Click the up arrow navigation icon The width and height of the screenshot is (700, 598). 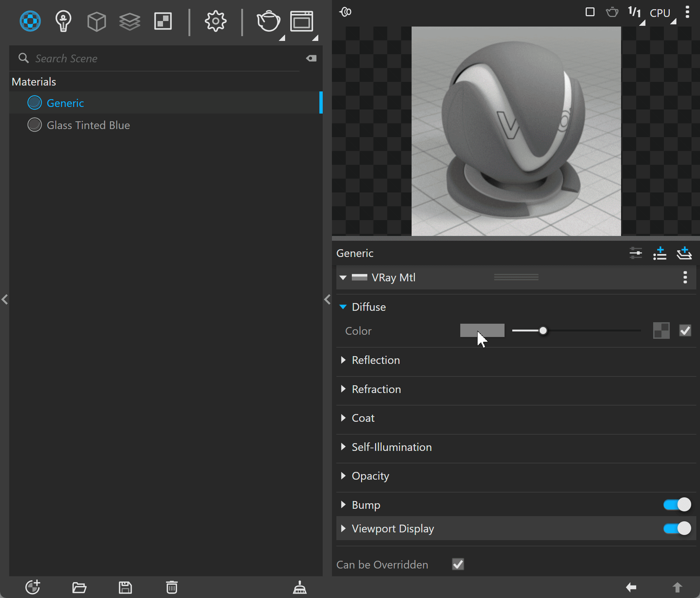[x=677, y=587]
